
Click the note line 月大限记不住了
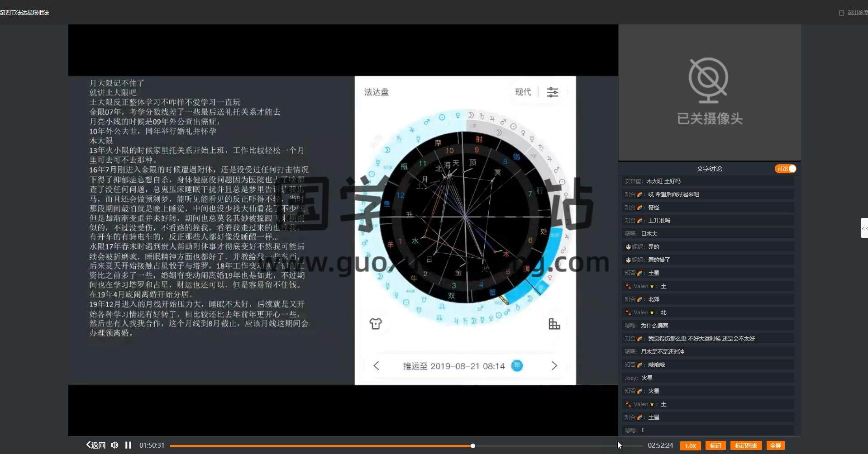point(117,83)
